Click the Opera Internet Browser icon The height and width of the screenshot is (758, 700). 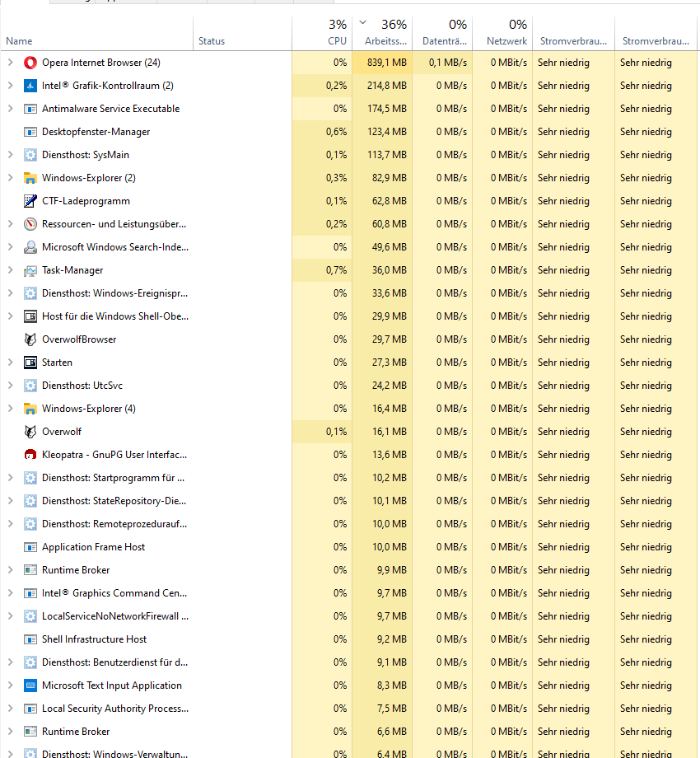[30, 63]
